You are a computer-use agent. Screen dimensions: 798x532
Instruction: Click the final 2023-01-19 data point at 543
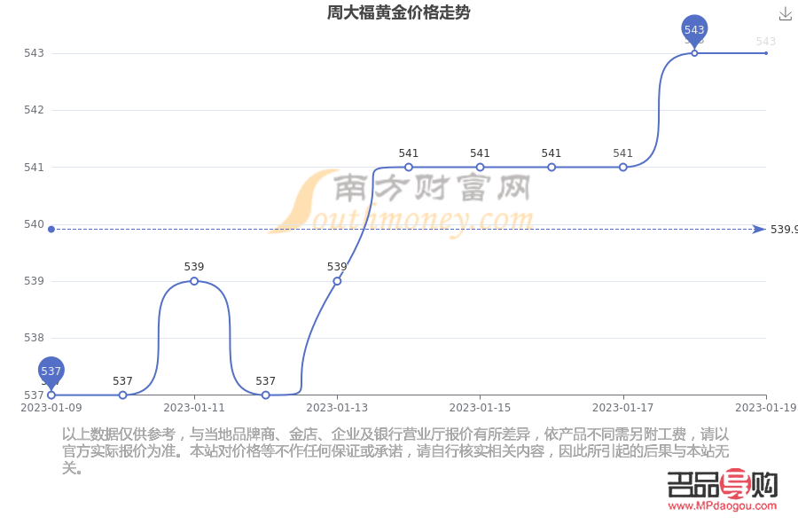pos(766,53)
